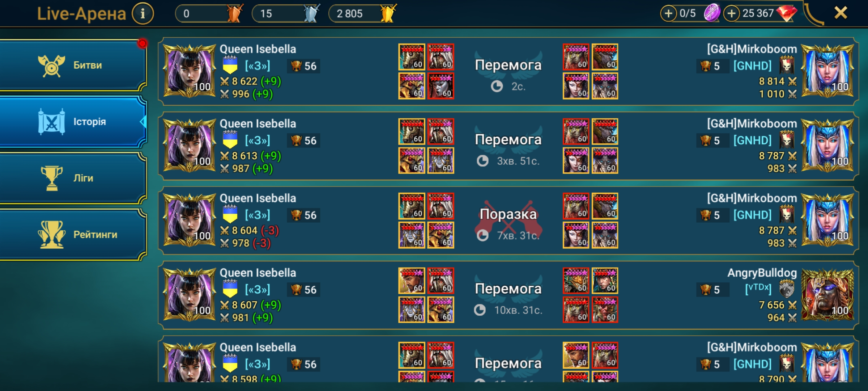This screenshot has width=868, height=391.
Task: Tap the red gem currency icon
Action: coord(787,14)
